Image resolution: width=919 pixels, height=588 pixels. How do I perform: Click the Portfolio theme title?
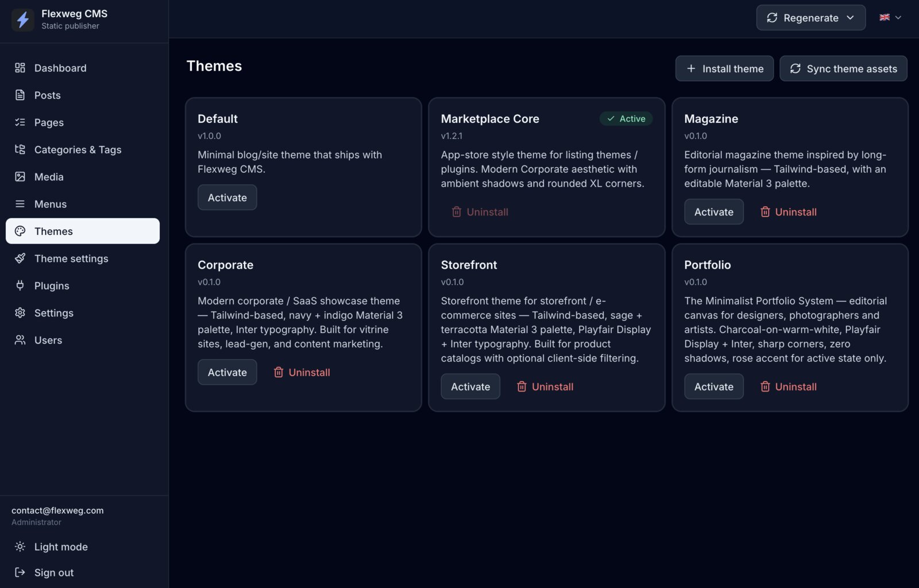(707, 265)
